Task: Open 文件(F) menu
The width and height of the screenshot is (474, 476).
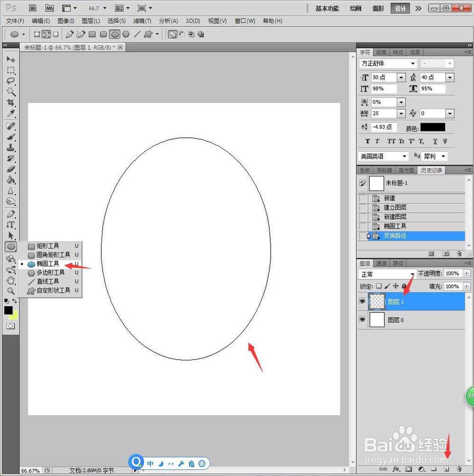Action: point(15,21)
